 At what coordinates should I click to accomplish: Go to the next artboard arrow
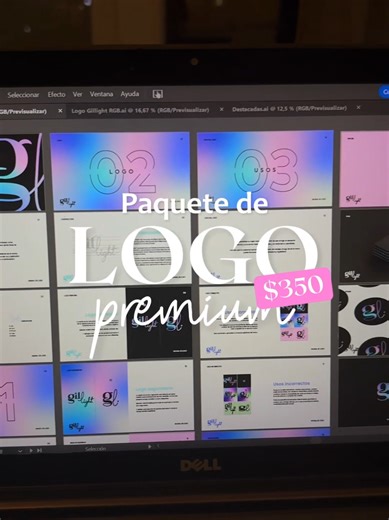point(31,451)
